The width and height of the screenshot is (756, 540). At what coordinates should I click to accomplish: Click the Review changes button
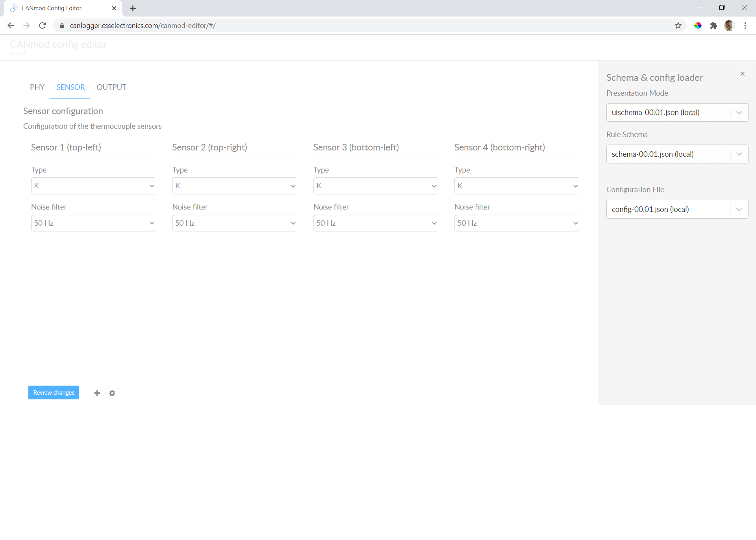tap(53, 393)
